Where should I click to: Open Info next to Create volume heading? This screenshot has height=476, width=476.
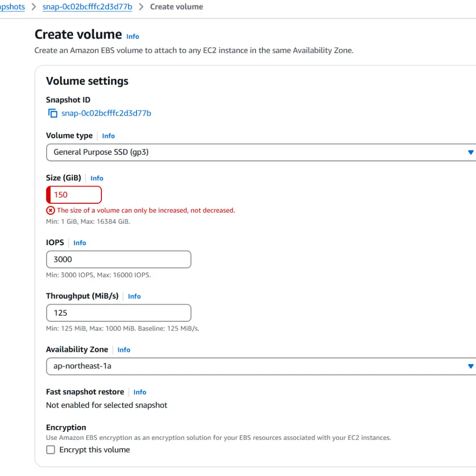(x=133, y=37)
